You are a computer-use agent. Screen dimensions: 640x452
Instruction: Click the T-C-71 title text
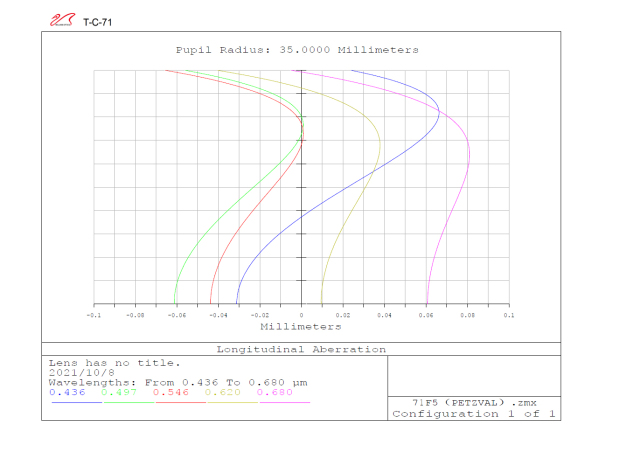point(97,21)
